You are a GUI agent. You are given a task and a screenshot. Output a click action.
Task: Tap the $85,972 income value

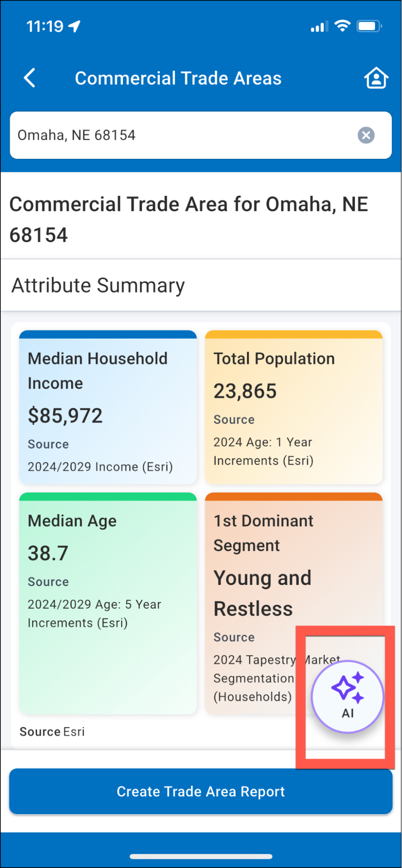65,416
